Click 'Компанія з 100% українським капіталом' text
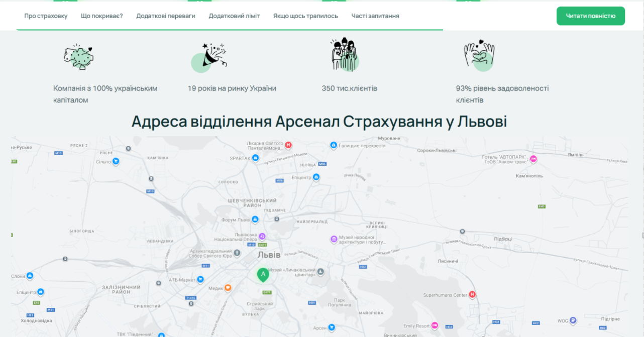 coord(105,94)
